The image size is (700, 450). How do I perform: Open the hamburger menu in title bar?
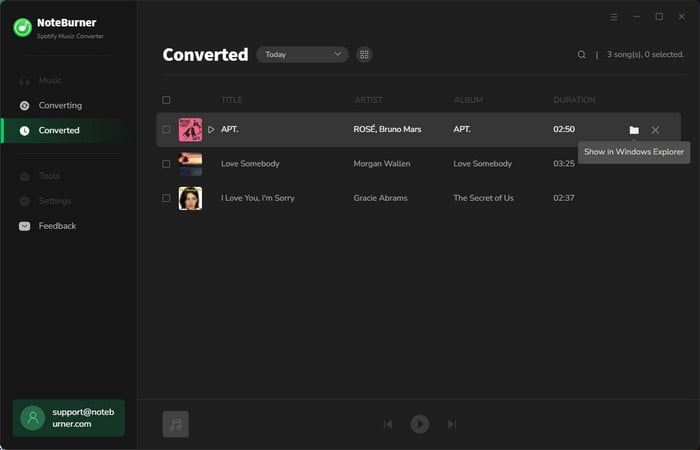(614, 17)
